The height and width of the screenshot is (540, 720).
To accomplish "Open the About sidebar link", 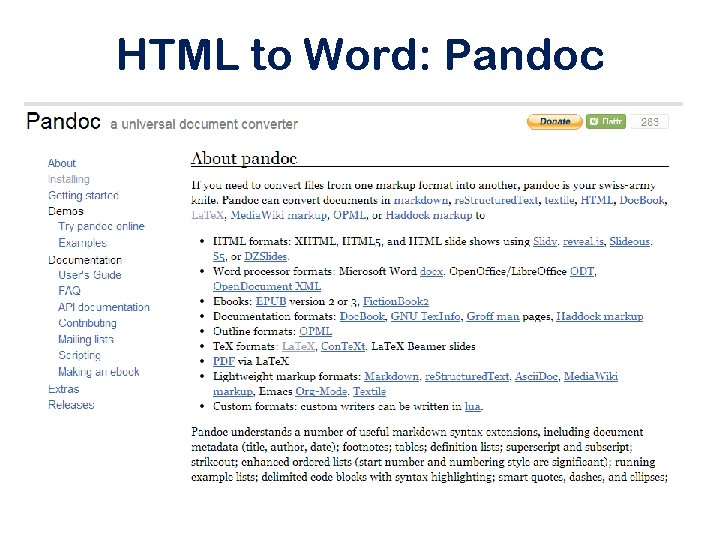I will coord(62,163).
